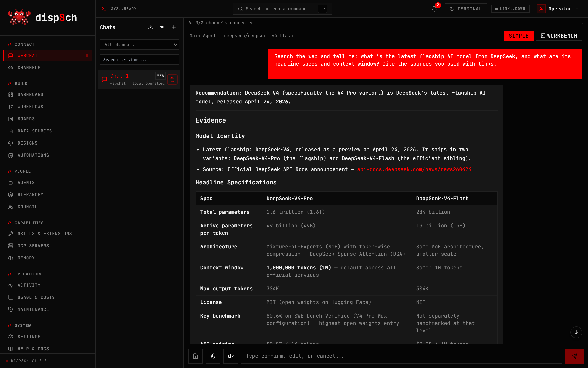The height and width of the screenshot is (368, 588).
Task: Toggle the TERMINAL theme button
Action: click(466, 9)
